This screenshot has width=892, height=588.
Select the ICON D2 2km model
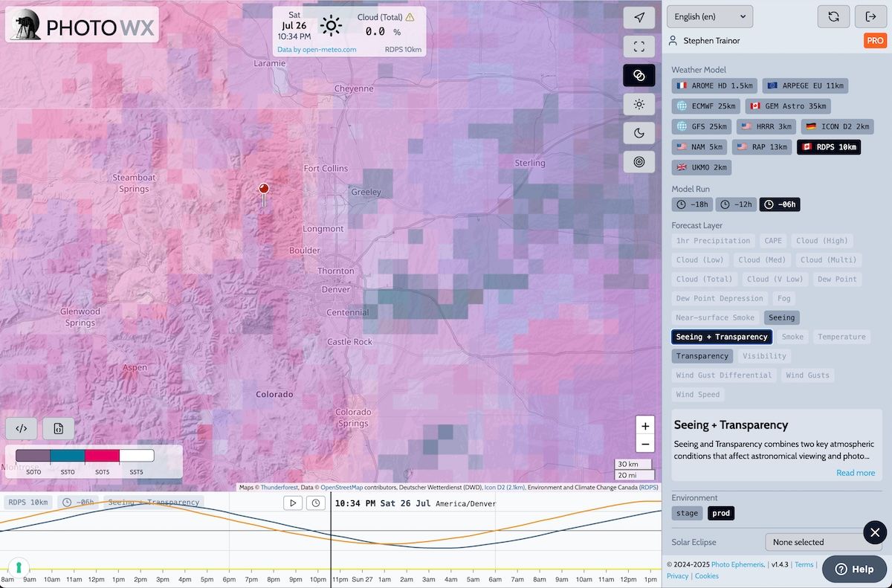837,126
